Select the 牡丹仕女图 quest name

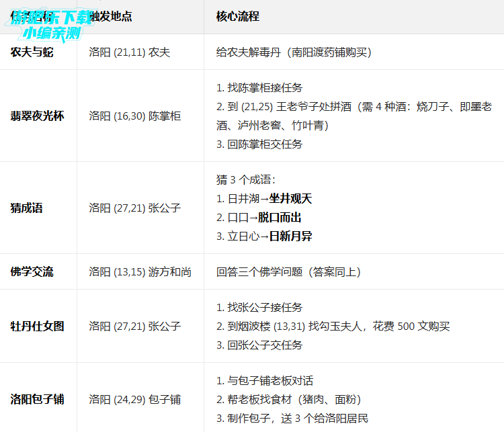pyautogui.click(x=38, y=326)
